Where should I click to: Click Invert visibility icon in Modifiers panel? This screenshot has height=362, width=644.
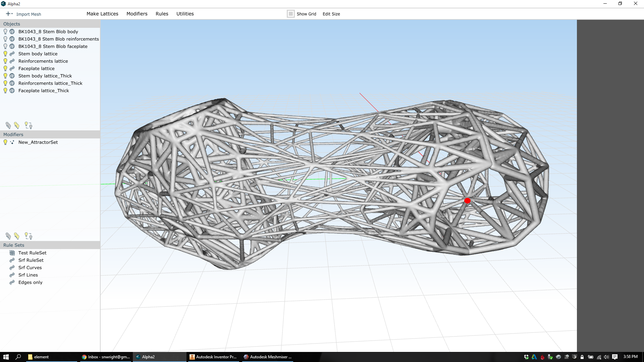click(29, 236)
